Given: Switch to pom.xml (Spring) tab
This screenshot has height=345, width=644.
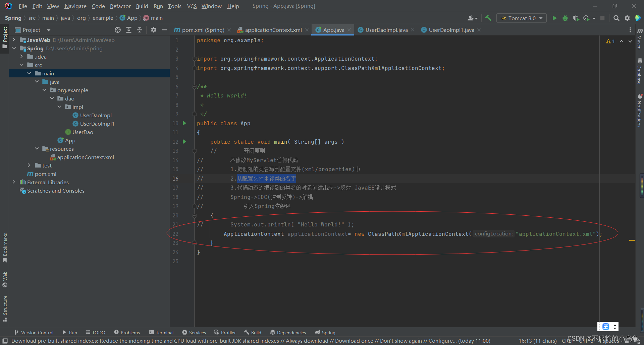Looking at the screenshot, I should [203, 30].
